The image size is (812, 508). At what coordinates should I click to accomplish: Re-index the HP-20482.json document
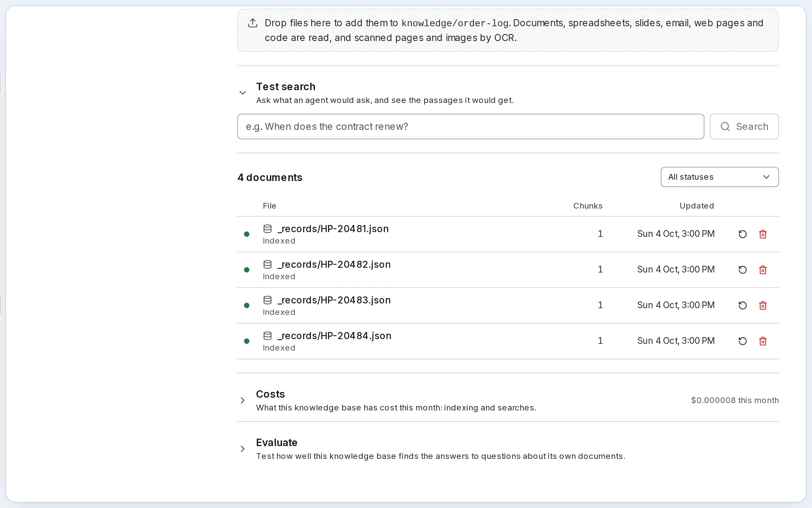click(742, 270)
